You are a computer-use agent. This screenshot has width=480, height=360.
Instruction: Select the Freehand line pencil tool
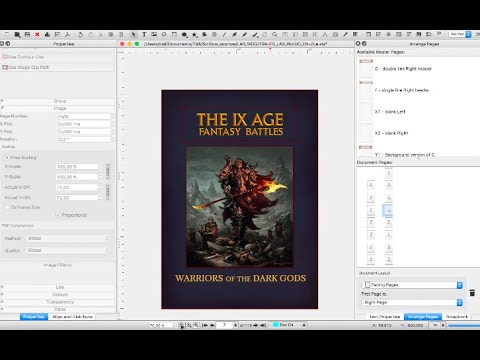click(244, 34)
